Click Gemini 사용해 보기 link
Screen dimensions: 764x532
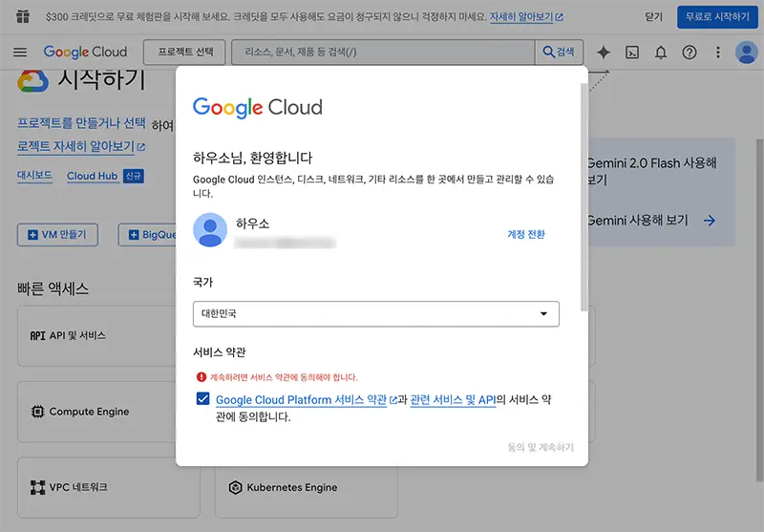(637, 221)
